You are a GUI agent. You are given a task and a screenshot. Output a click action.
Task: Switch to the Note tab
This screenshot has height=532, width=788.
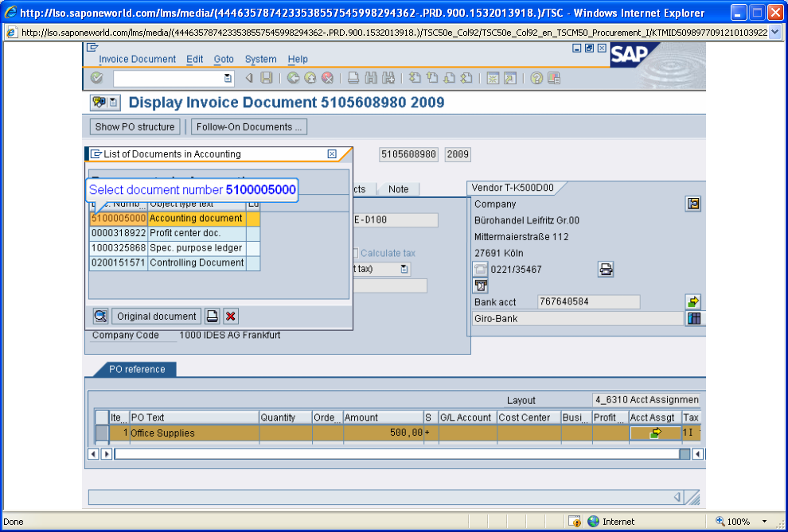pos(398,189)
